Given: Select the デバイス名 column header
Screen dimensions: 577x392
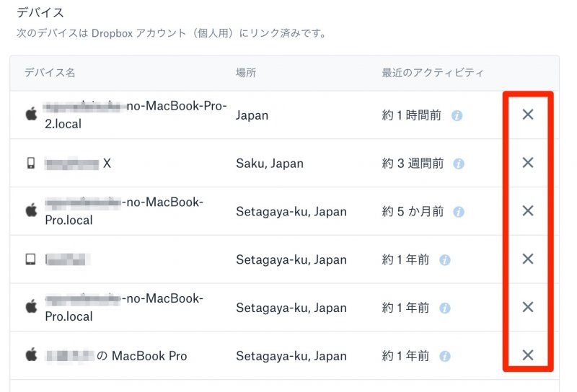Looking at the screenshot, I should click(x=50, y=73).
